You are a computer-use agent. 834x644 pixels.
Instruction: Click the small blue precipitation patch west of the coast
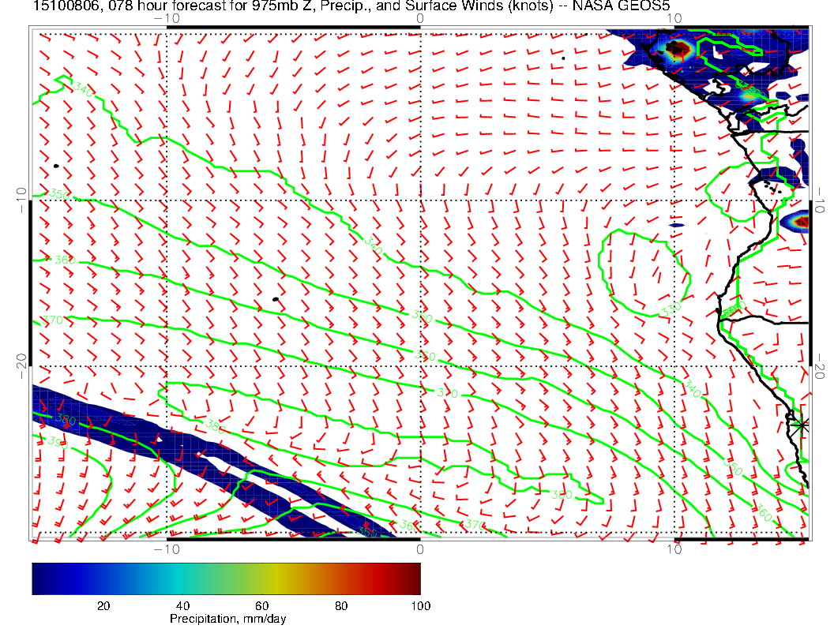click(676, 226)
